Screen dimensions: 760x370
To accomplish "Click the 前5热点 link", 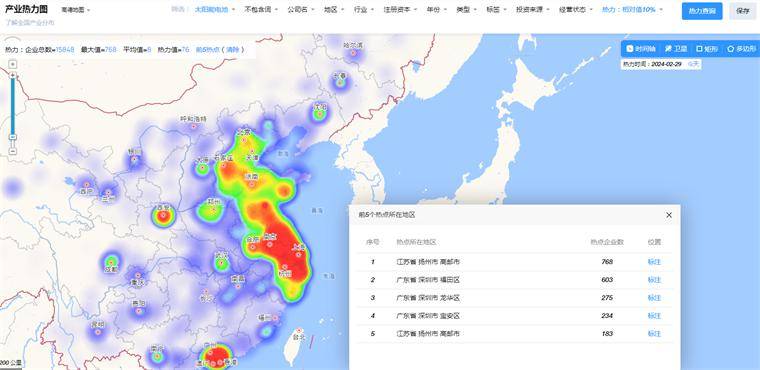I will pyautogui.click(x=207, y=49).
